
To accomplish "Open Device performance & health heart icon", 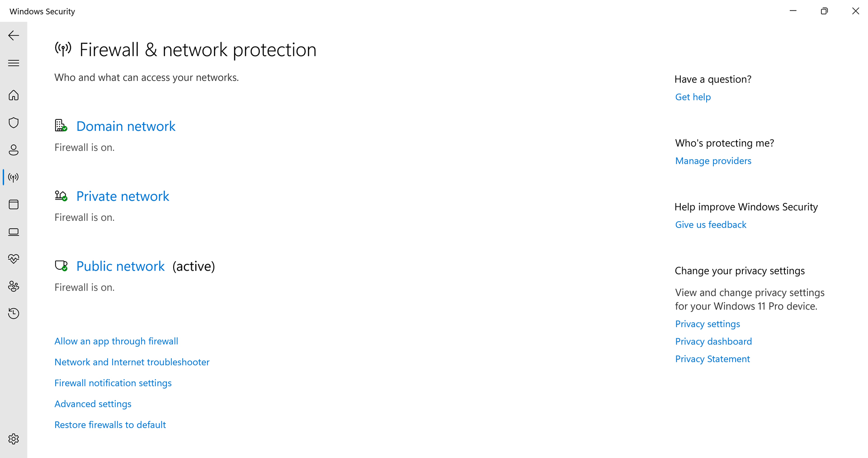I will [x=14, y=259].
